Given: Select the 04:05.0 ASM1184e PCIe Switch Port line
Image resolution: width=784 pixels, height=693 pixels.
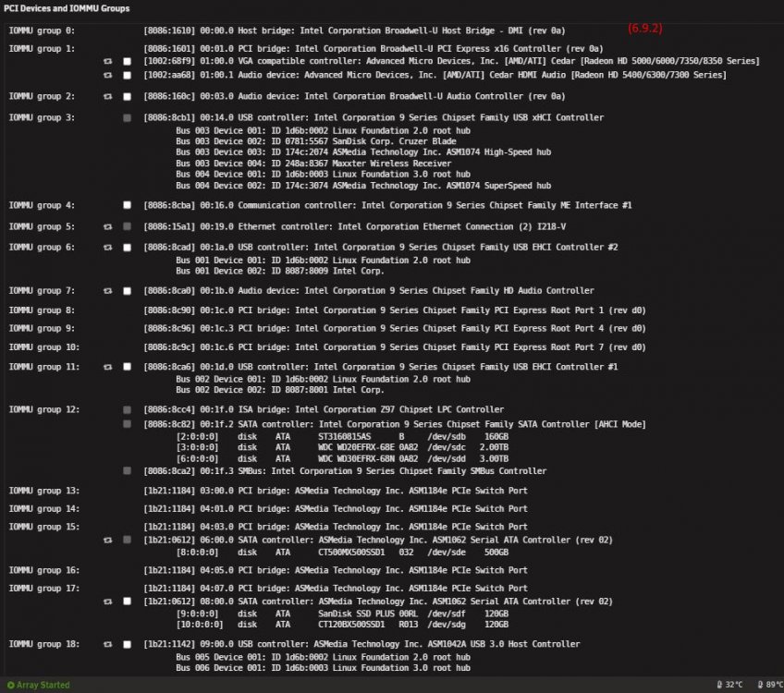Looking at the screenshot, I should [336, 571].
